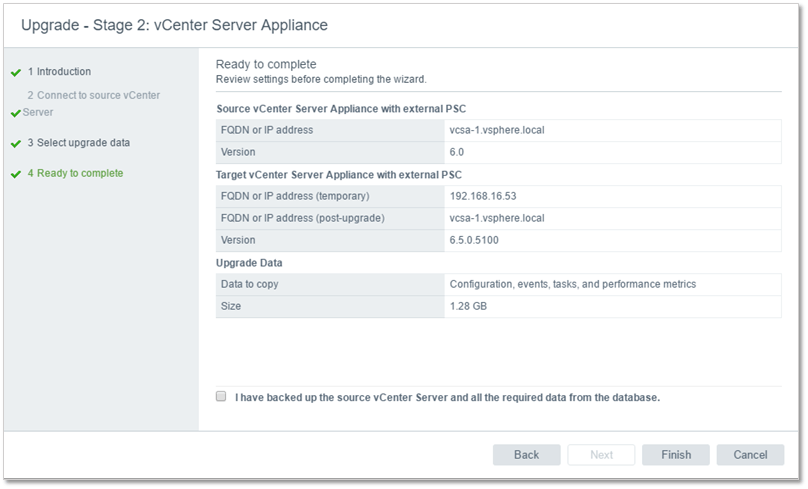Click the source 'Version' label
Screen dimensions: 808x489
[x=238, y=152]
